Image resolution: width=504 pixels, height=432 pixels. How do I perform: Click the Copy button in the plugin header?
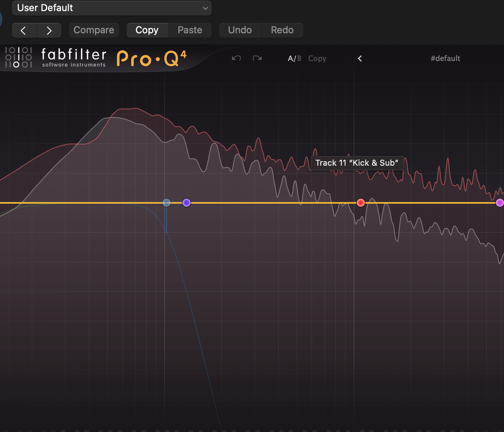point(147,30)
